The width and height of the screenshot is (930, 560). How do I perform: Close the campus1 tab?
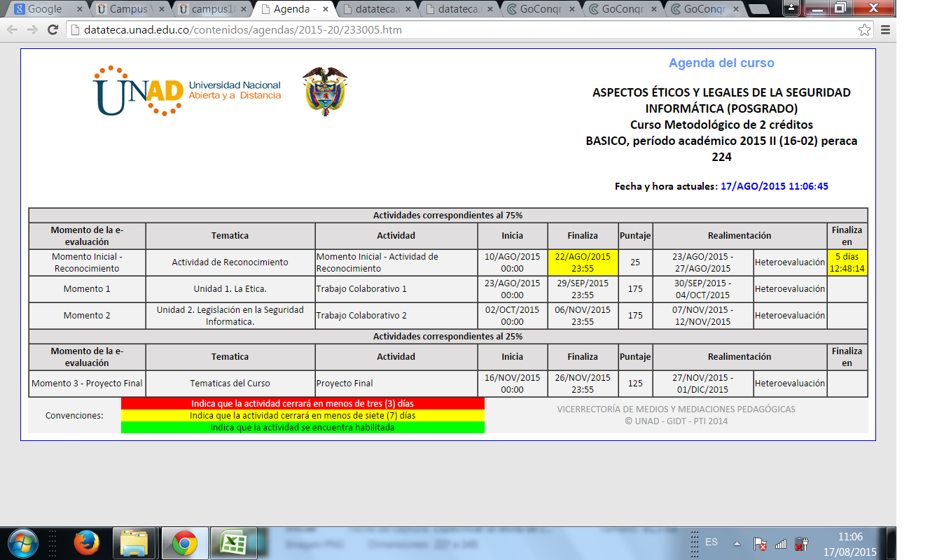tap(242, 10)
